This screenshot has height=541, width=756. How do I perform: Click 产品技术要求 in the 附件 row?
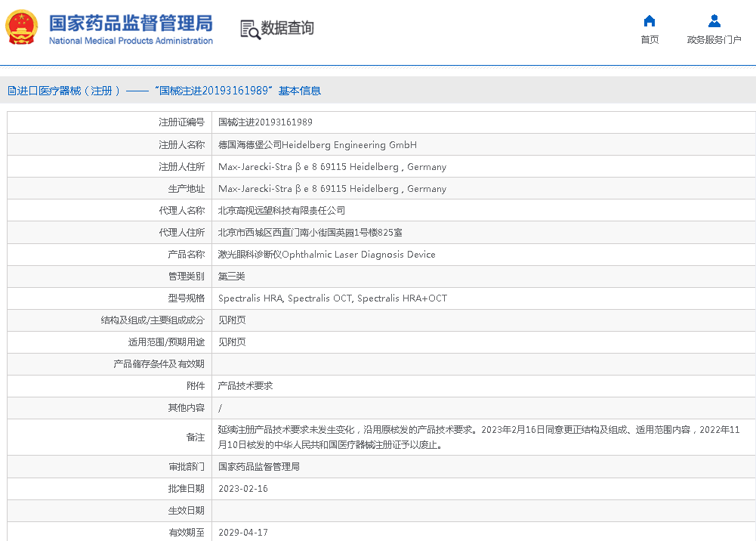tap(245, 386)
